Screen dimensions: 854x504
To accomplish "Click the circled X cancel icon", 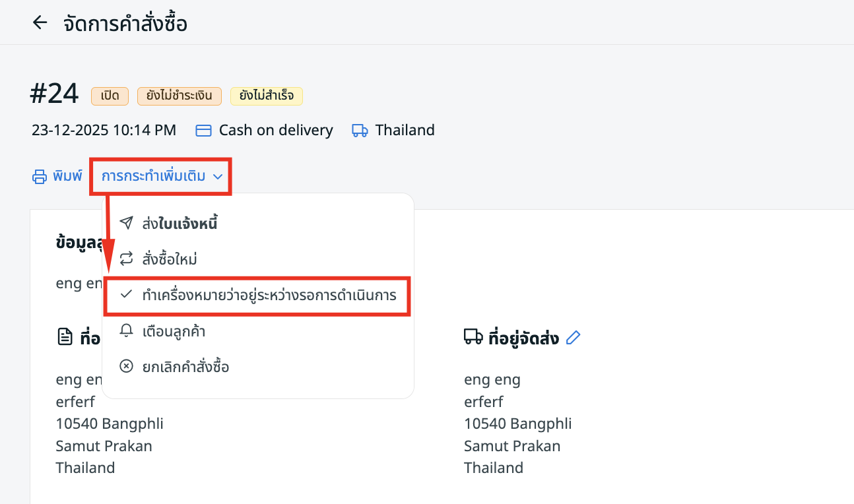I will point(126,367).
